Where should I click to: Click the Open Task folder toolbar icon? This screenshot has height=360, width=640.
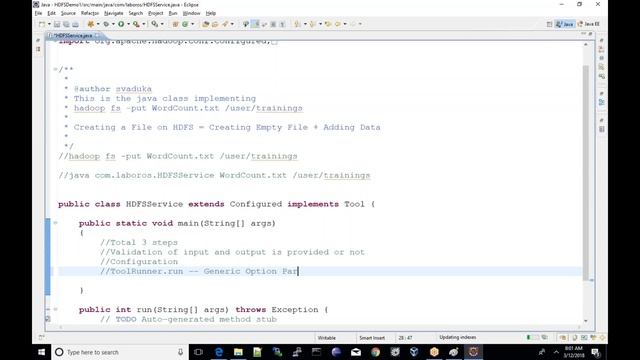click(215, 24)
